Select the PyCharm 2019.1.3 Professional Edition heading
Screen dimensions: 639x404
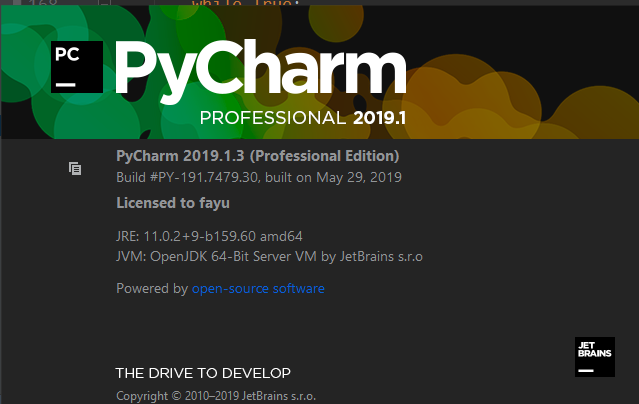[258, 156]
